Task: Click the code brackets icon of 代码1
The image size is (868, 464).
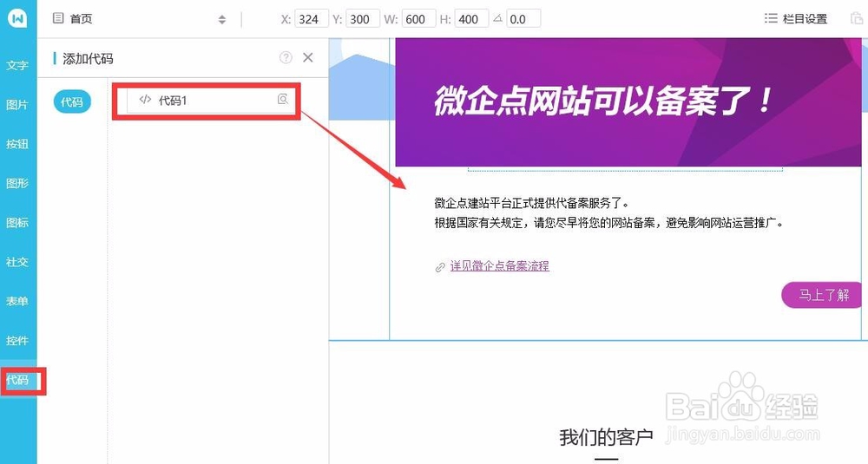Action: [145, 100]
